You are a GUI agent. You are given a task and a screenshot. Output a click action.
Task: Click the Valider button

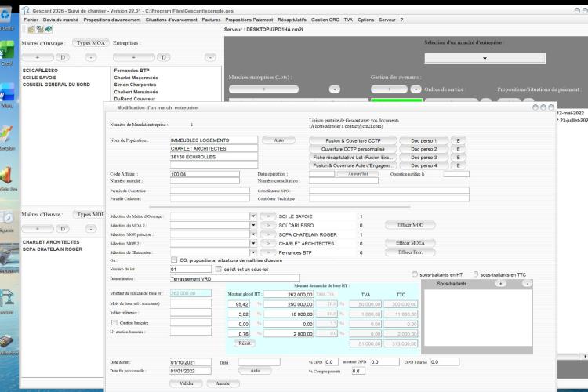click(187, 383)
